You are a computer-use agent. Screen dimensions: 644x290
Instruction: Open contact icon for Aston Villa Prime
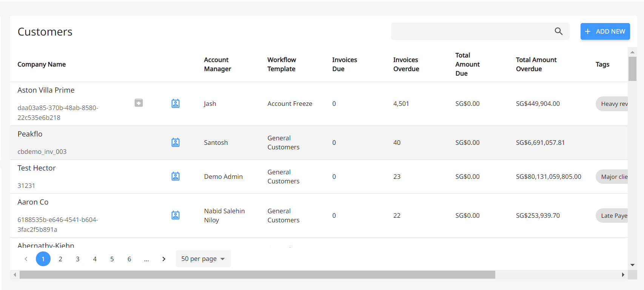click(176, 104)
